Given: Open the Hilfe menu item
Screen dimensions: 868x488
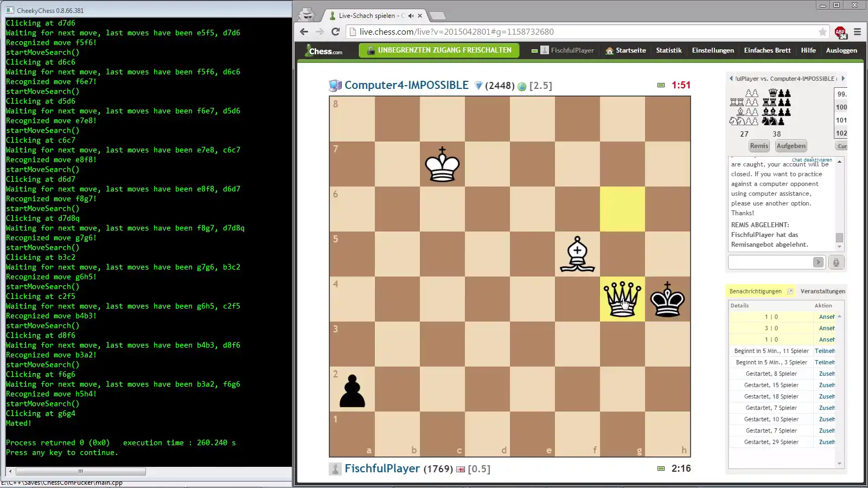Looking at the screenshot, I should pos(808,50).
